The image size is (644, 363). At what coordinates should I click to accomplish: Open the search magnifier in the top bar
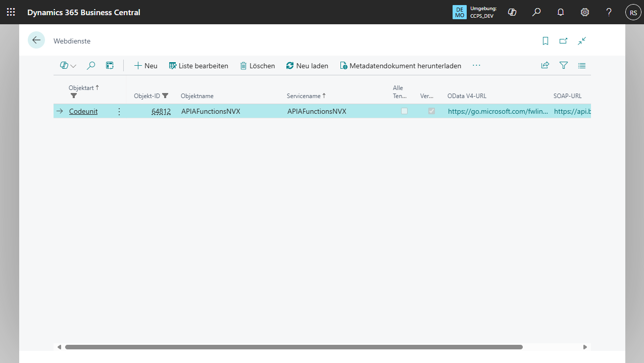click(536, 12)
